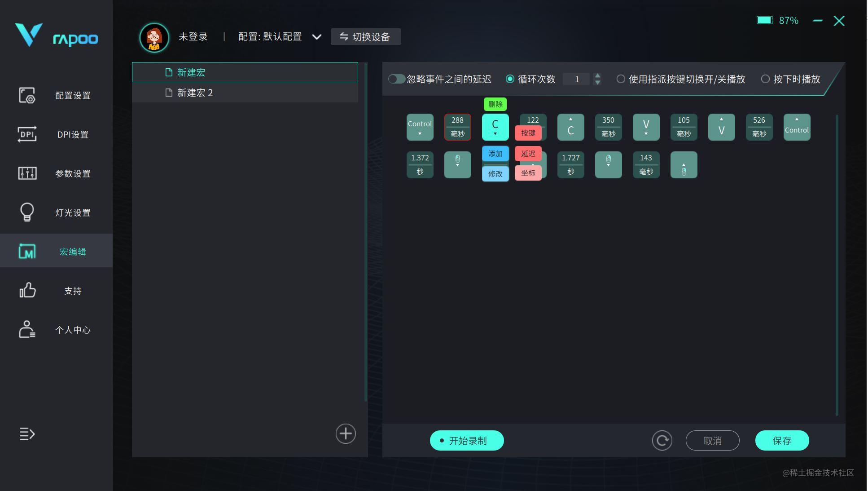Open the dropdown arrow under the C key block
This screenshot has height=491, width=868.
click(495, 133)
